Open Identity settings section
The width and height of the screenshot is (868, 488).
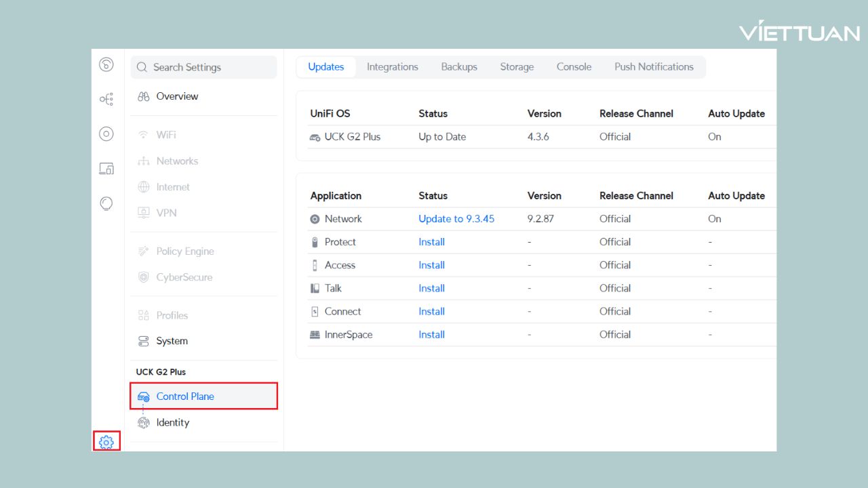pyautogui.click(x=204, y=422)
